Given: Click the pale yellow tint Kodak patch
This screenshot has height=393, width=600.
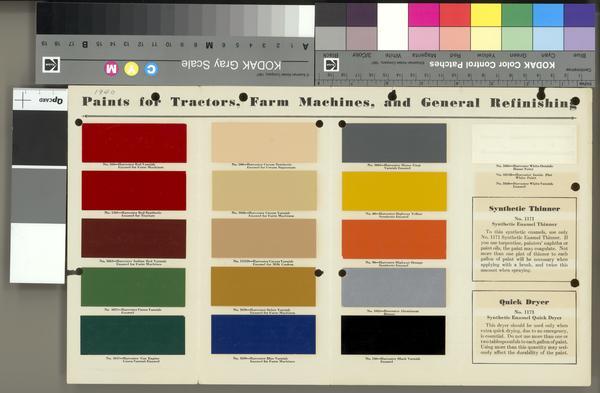Looking at the screenshot, I should pyautogui.click(x=486, y=39).
